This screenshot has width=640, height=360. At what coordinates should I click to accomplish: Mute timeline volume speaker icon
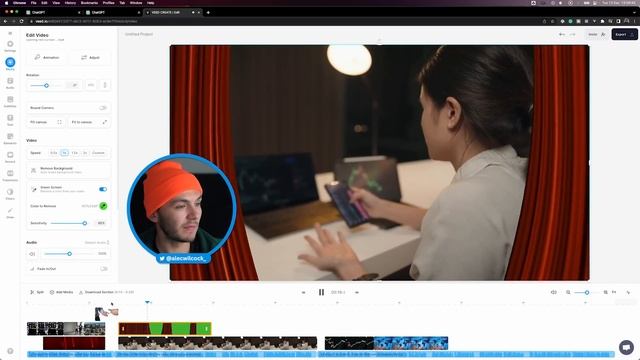(553, 292)
